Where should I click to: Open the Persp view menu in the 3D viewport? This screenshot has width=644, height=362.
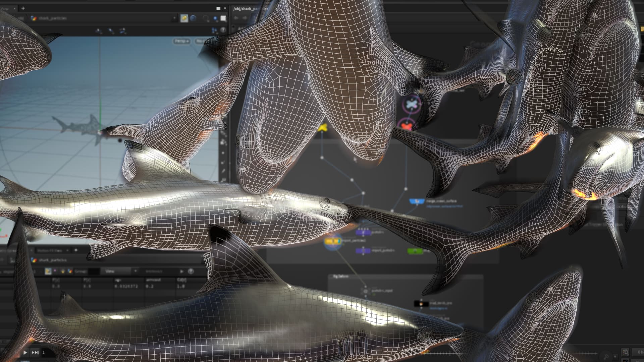tap(181, 42)
